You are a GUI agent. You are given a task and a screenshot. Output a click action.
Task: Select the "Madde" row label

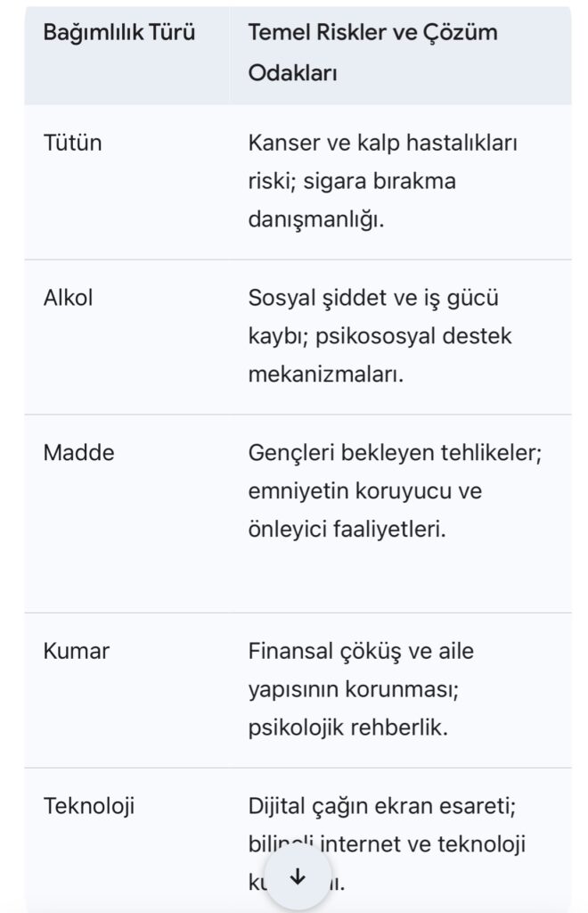coord(78,453)
